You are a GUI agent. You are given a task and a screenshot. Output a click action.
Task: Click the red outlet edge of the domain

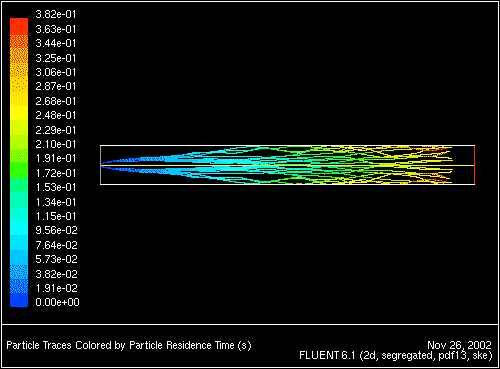pyautogui.click(x=474, y=165)
